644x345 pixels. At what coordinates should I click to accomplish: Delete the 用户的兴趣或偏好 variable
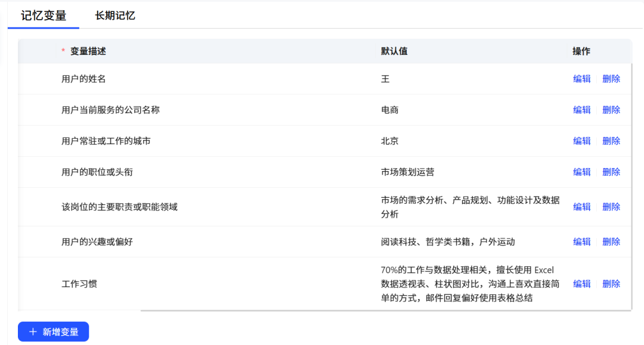pyautogui.click(x=611, y=242)
